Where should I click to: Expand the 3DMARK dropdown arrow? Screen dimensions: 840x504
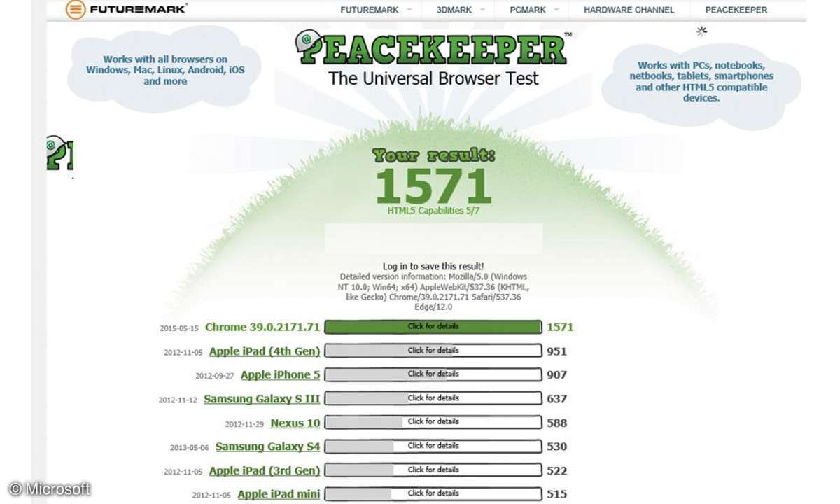point(484,10)
